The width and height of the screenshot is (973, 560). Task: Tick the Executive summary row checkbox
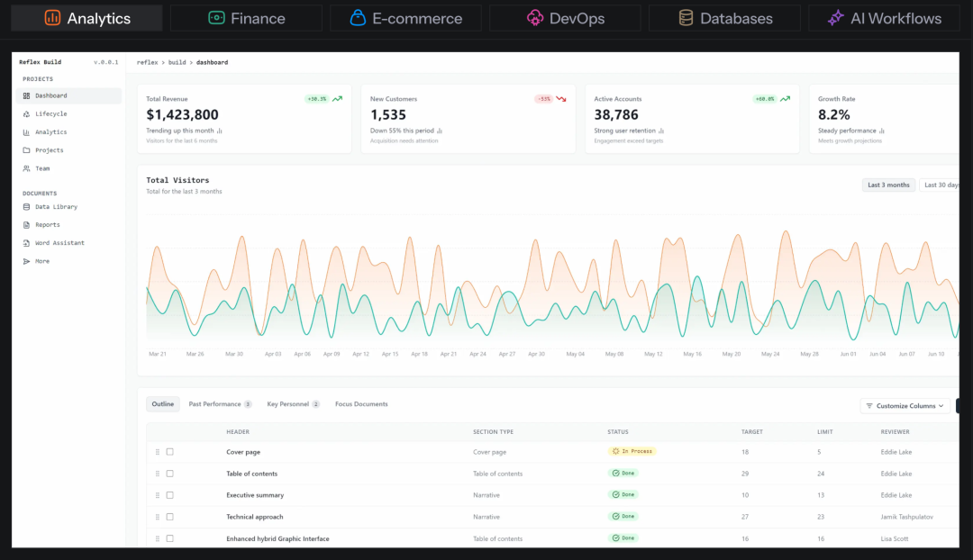[x=170, y=495]
